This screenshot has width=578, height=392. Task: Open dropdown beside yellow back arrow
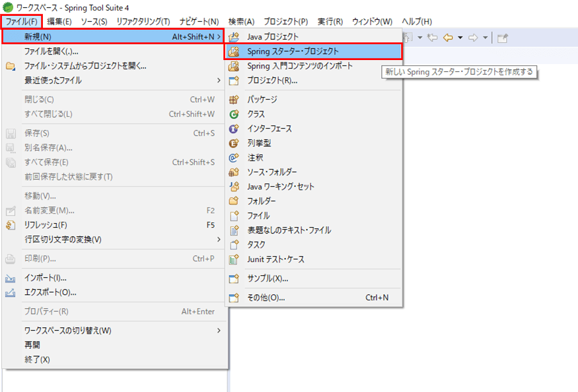(x=460, y=38)
